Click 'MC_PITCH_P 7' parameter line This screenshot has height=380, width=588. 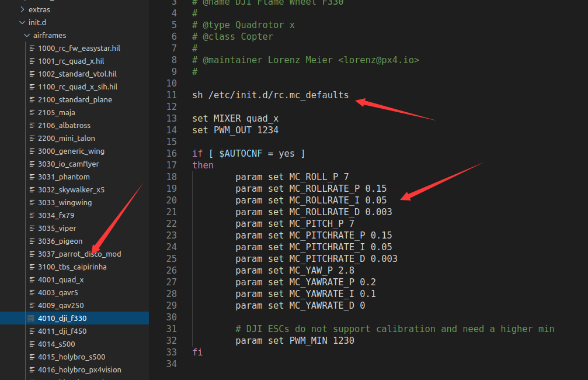[295, 224]
